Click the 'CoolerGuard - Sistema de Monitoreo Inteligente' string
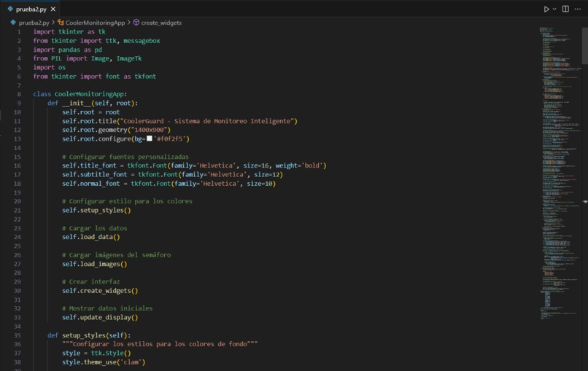 point(208,121)
